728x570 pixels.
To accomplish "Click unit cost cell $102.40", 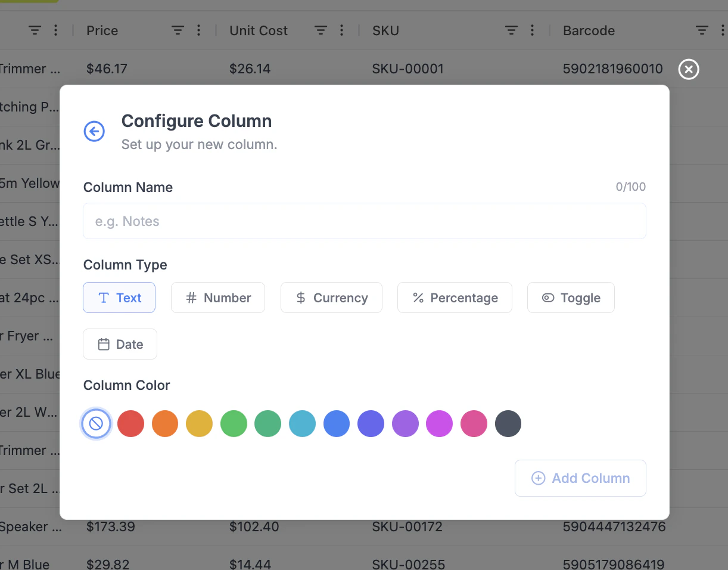I will point(254,527).
